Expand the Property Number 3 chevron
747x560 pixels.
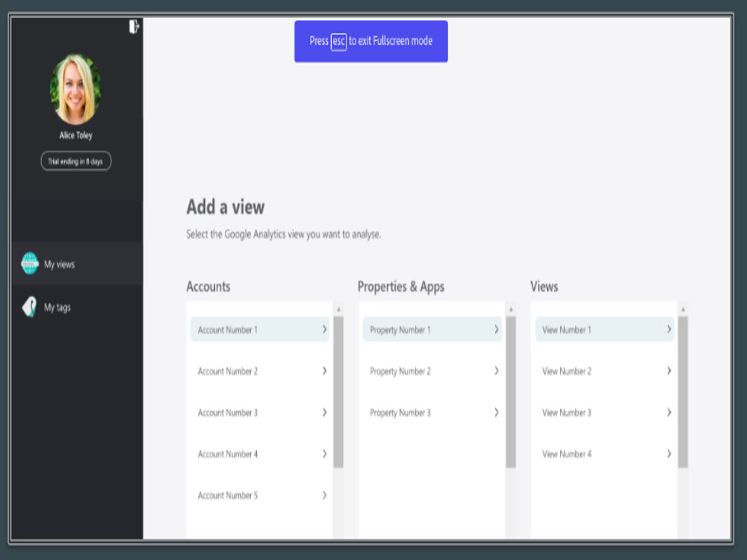point(497,412)
